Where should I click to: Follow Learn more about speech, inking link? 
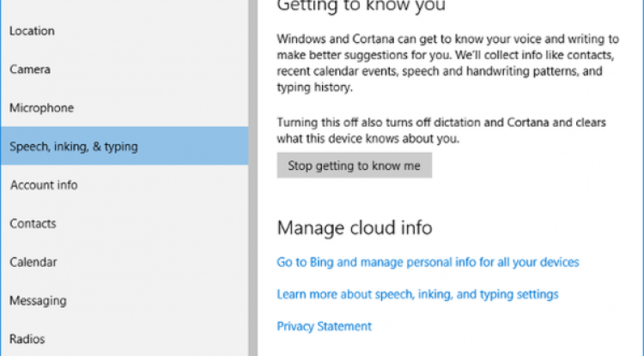pos(417,294)
